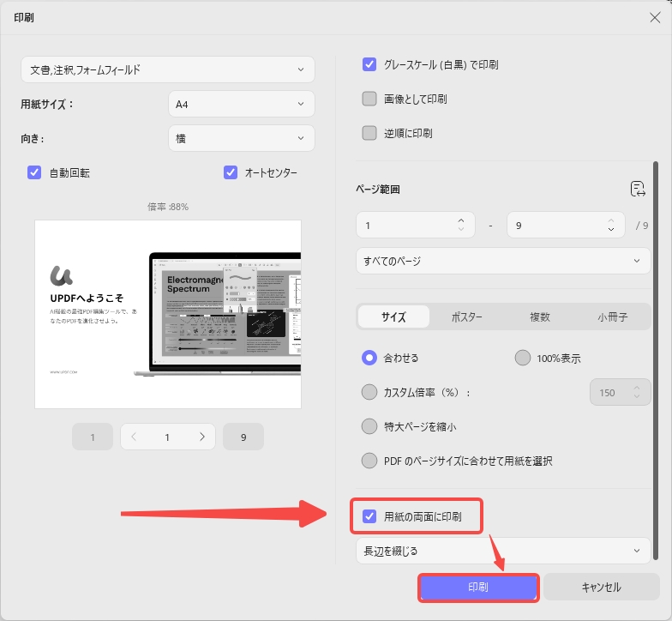Jump to first page button 1

[93, 437]
